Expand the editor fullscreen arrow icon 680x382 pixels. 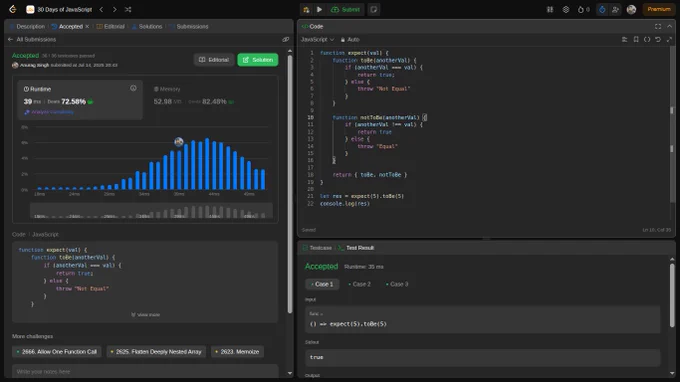click(669, 39)
